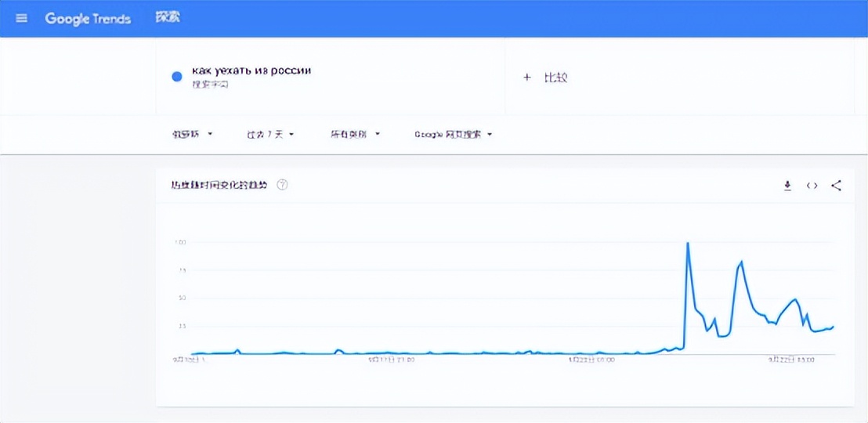Image resolution: width=868 pixels, height=423 pixels.
Task: Click the 100 label on the Y axis
Action: point(180,242)
